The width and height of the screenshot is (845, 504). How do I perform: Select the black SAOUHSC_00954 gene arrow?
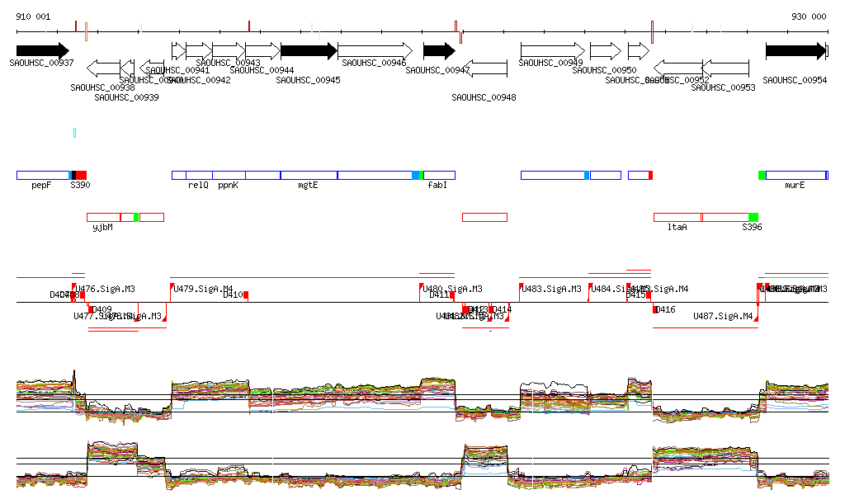pos(796,51)
